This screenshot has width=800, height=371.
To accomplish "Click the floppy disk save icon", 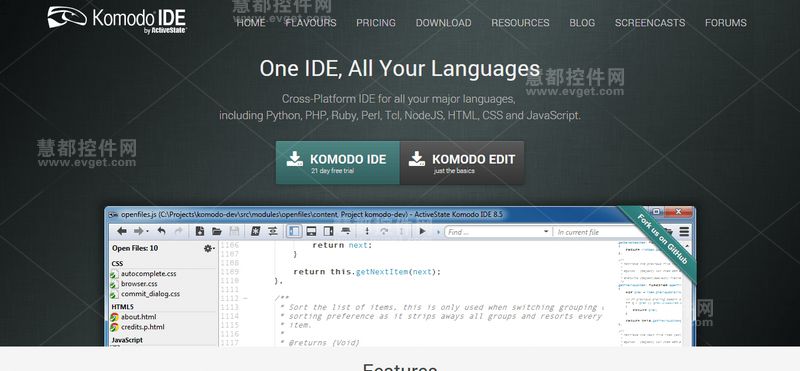I will click(x=234, y=231).
